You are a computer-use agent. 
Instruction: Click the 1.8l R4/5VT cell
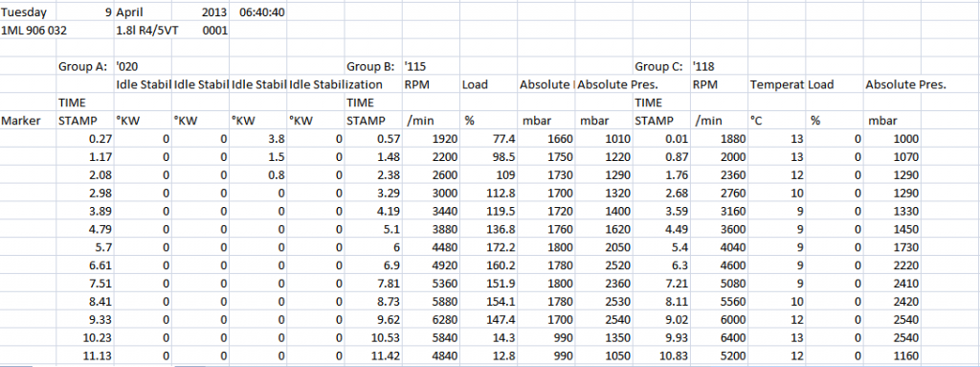tap(144, 30)
